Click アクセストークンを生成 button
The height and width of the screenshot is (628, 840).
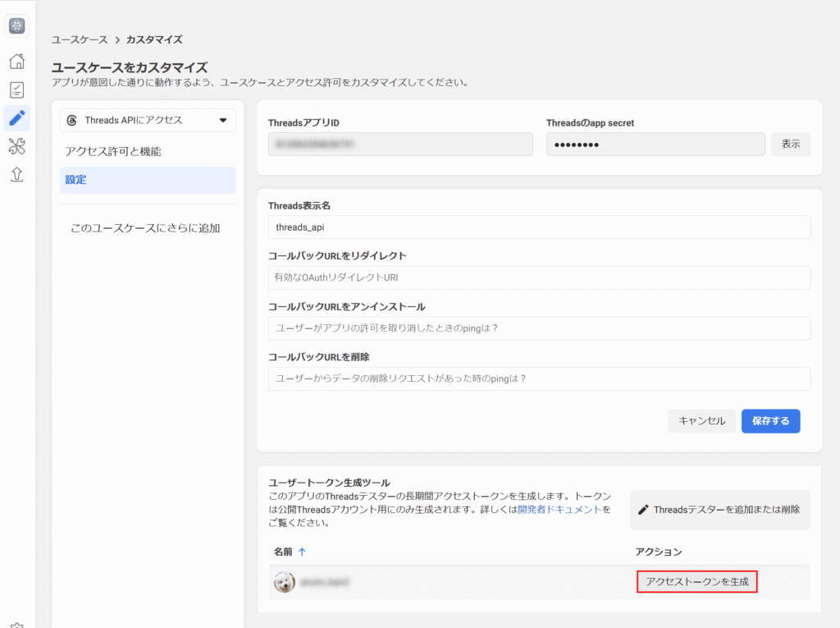click(x=696, y=582)
